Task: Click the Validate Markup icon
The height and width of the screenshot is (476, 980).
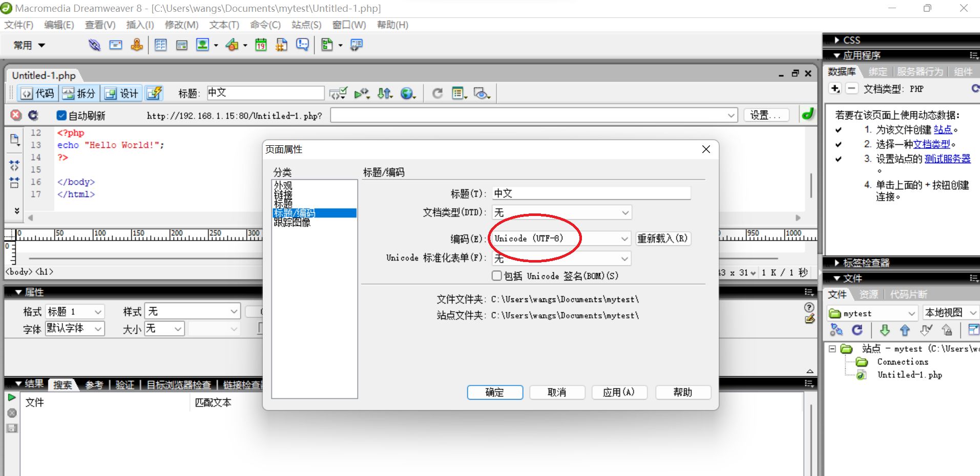Action: (338, 93)
